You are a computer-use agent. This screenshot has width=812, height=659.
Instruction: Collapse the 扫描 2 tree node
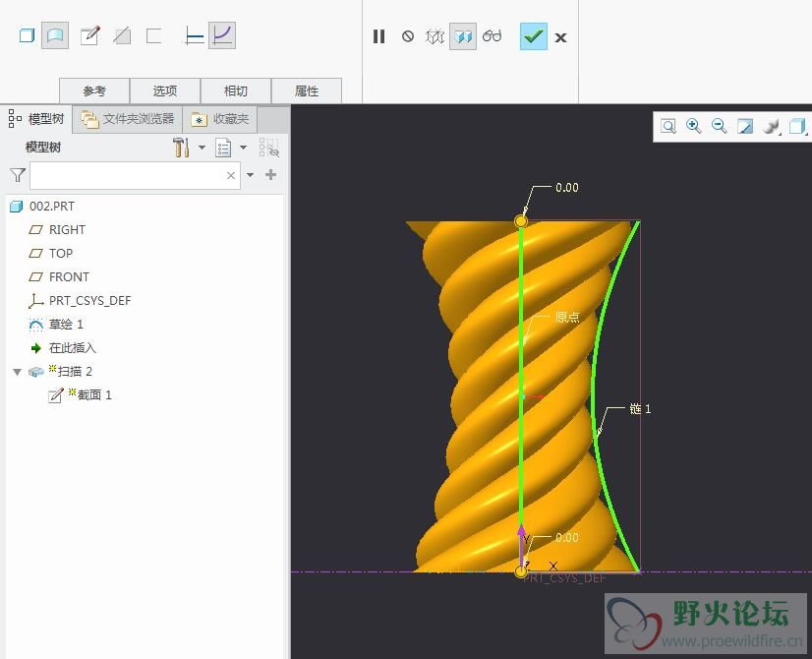(17, 372)
